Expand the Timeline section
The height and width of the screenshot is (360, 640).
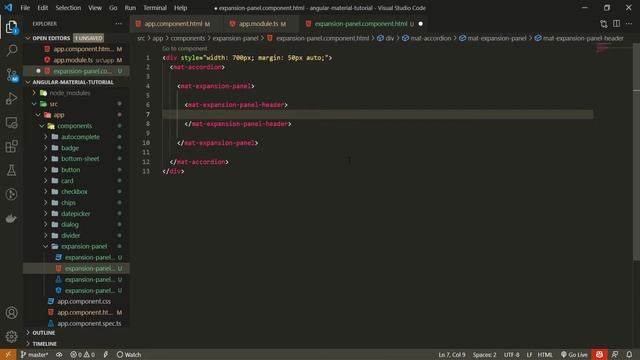tap(28, 344)
